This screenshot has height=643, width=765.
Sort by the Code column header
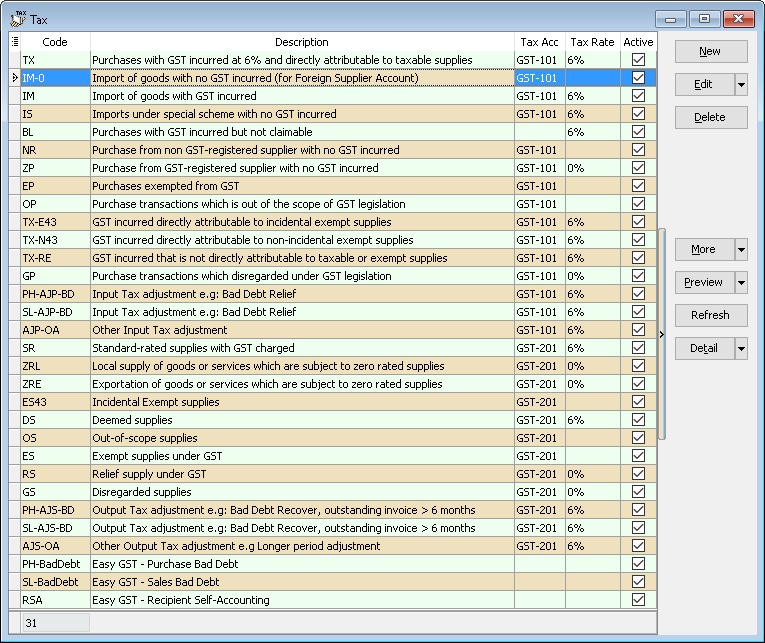55,42
